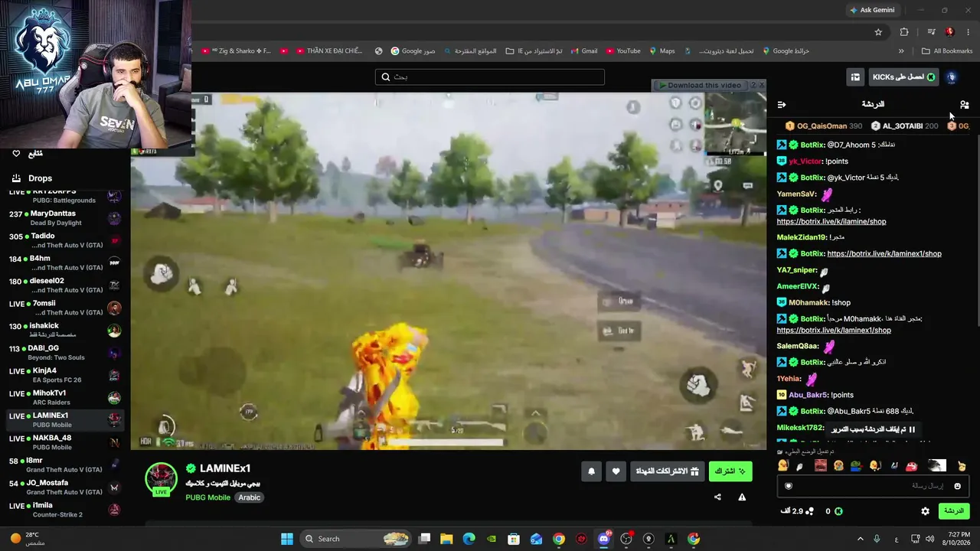
Task: Open the chat paused notice
Action: pos(874,429)
